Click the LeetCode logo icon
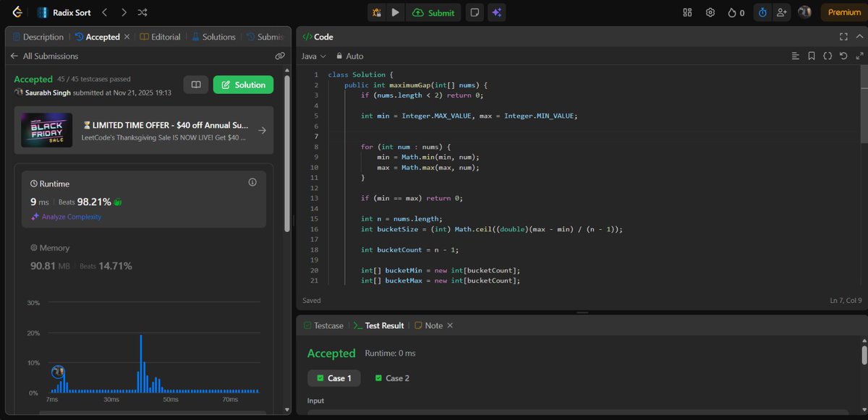The image size is (868, 420). (16, 12)
